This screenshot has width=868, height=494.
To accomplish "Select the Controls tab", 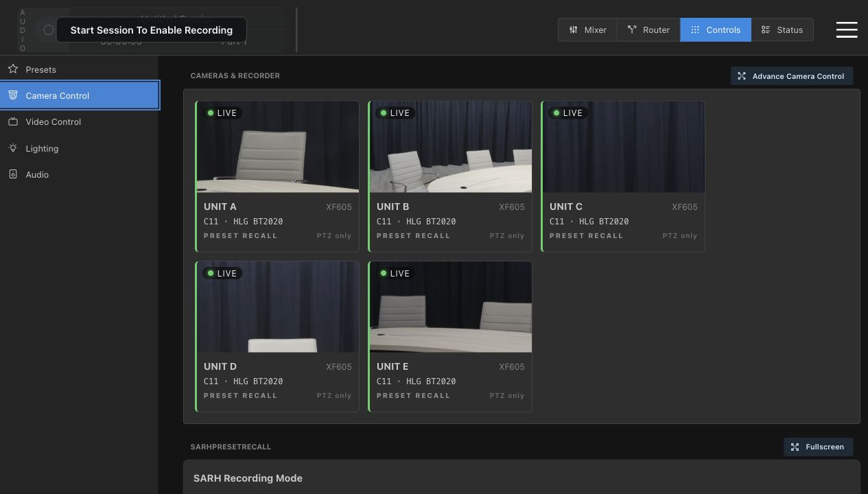I will pyautogui.click(x=716, y=30).
